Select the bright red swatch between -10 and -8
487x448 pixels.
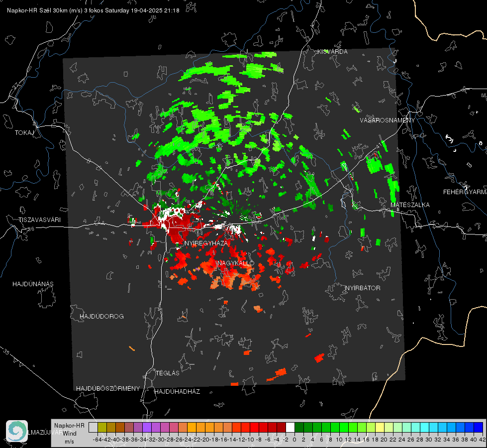coord(254,427)
